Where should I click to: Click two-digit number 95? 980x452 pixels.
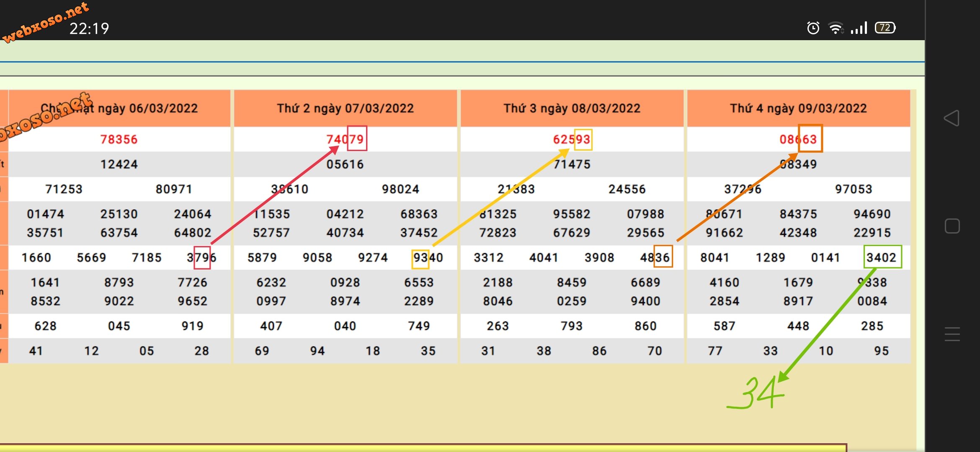pos(881,351)
